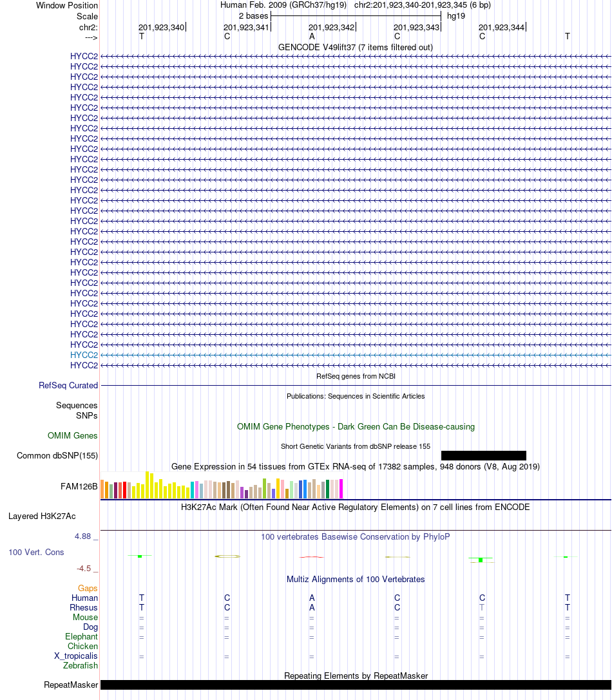Click the 100 Vert. Cons label
This screenshot has height=700, width=612.
pyautogui.click(x=36, y=553)
